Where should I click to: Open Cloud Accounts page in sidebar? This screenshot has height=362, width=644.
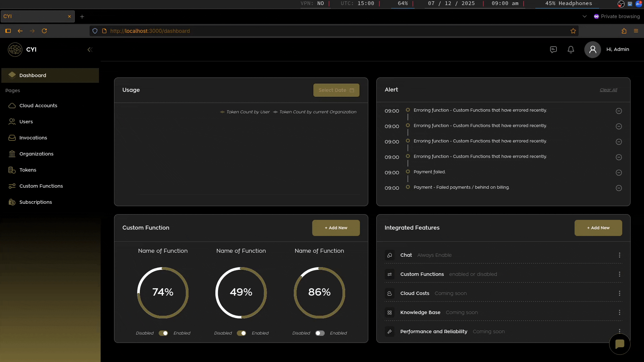click(x=38, y=106)
